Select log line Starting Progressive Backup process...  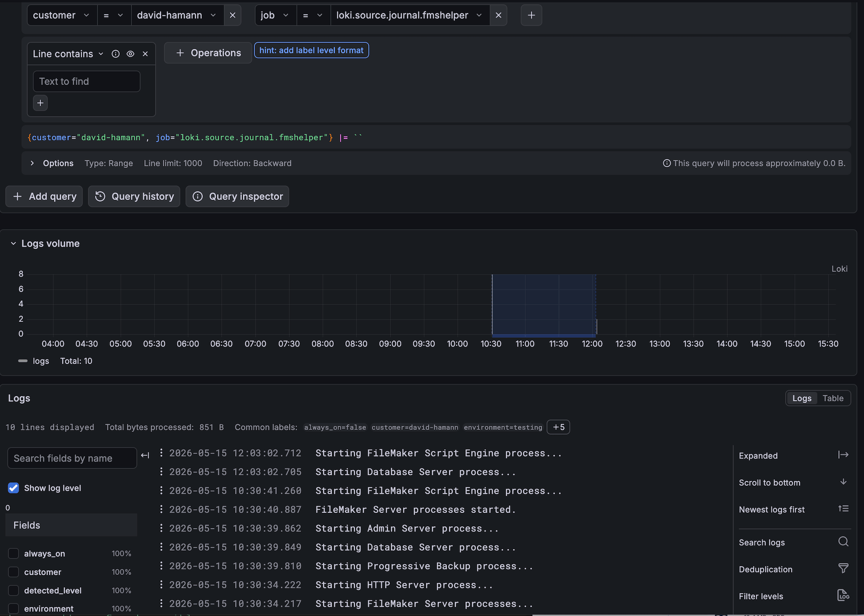pos(424,566)
